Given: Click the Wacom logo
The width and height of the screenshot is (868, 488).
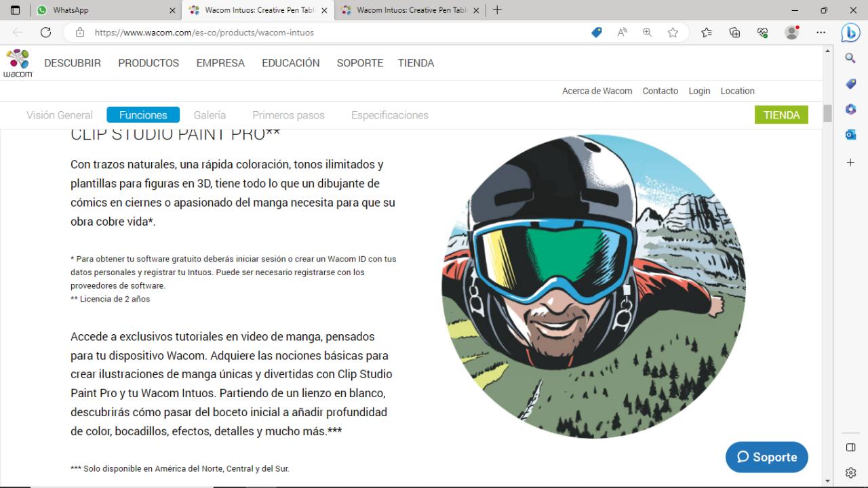Looking at the screenshot, I should [x=18, y=63].
